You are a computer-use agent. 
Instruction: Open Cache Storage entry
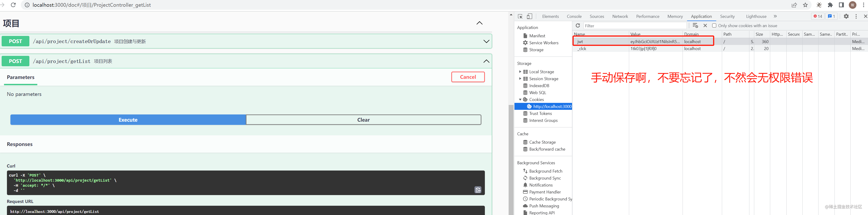[542, 142]
